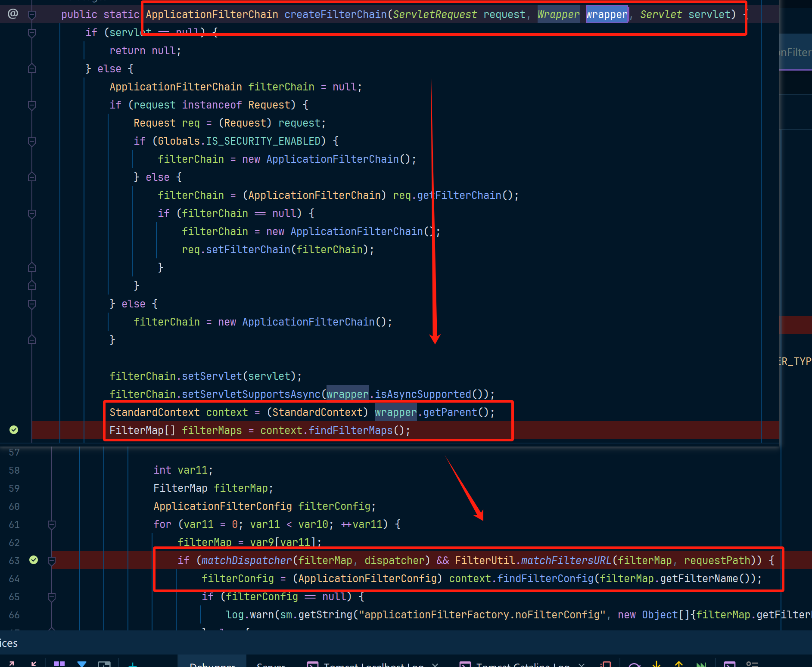Click 'int var11;' declaration
812x667 pixels.
point(183,470)
